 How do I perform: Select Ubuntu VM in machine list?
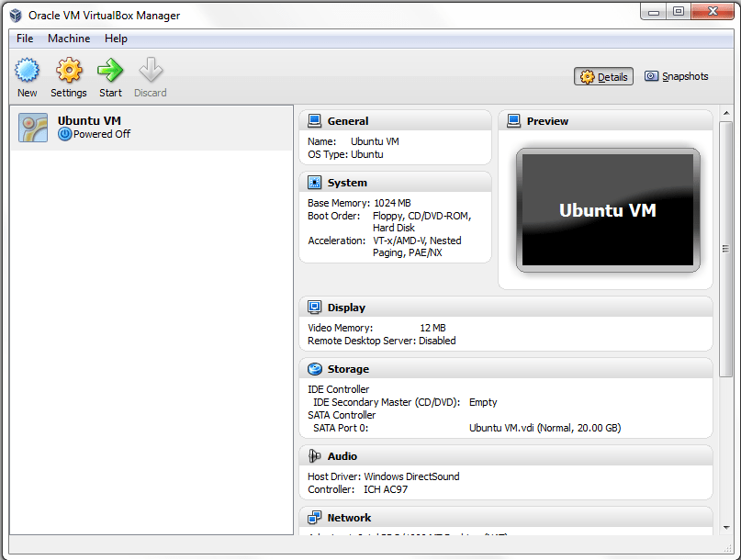[152, 129]
